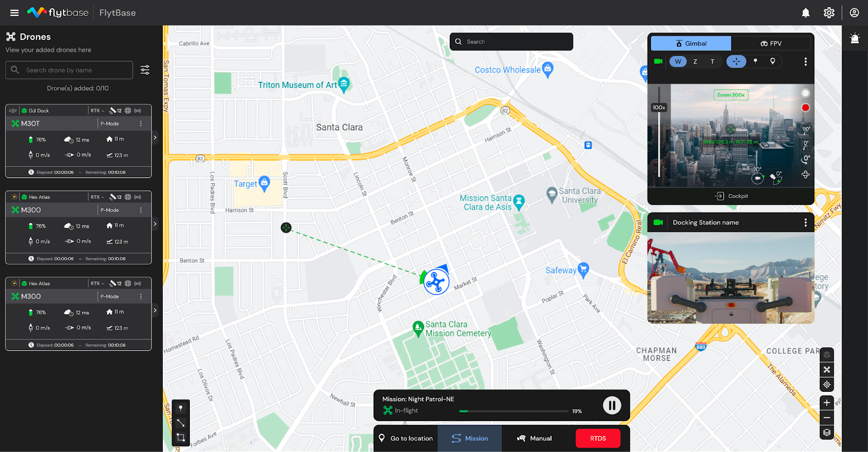Click the Costco Wholesale map label

[x=507, y=70]
